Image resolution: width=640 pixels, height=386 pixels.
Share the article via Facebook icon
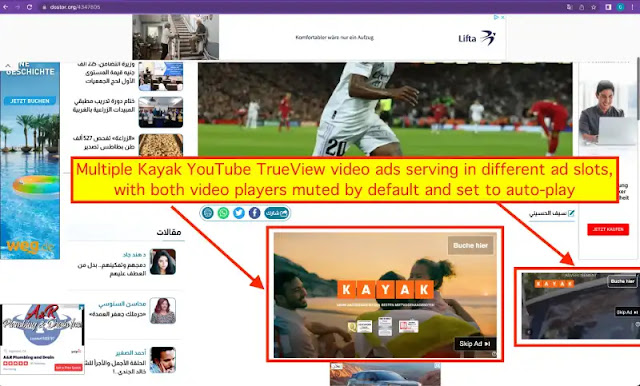[x=254, y=213]
